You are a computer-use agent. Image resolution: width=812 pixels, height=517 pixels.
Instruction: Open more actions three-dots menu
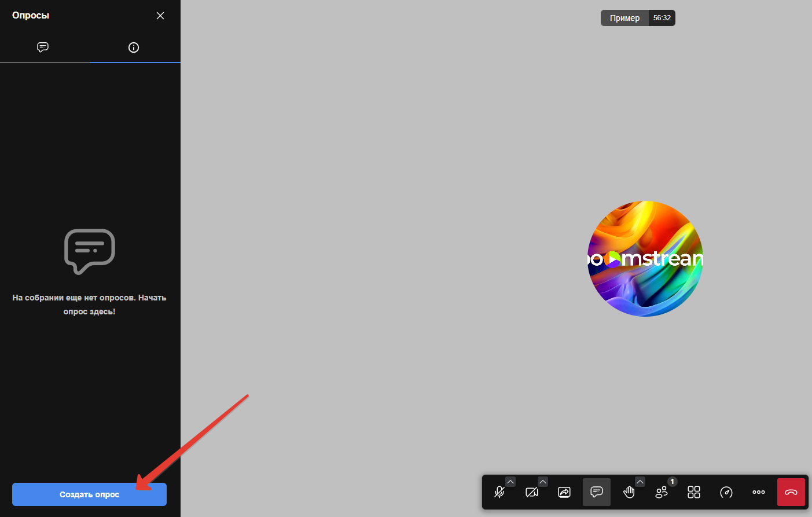coord(759,492)
